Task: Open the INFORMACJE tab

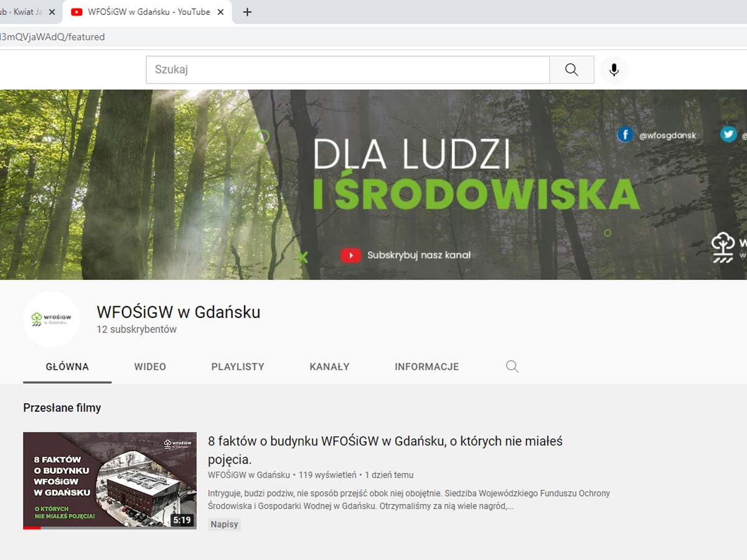Action: [x=426, y=366]
